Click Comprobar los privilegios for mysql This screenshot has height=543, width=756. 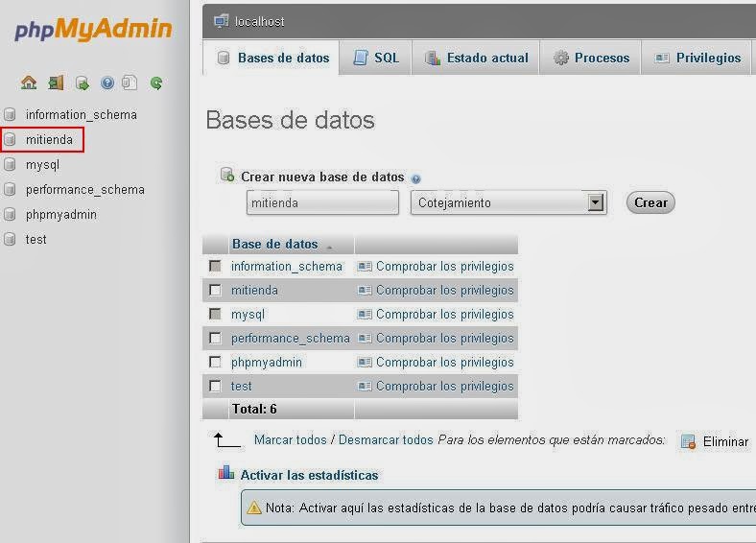tap(444, 315)
